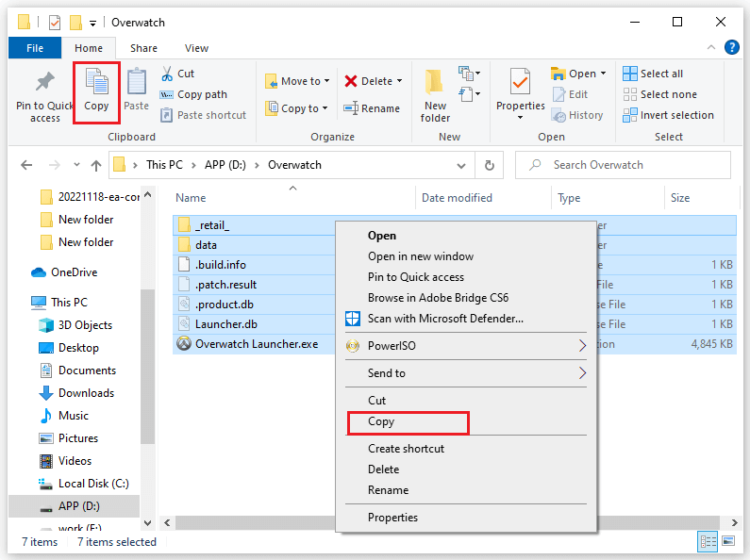
Task: Open the Delete dropdown in the ribbon
Action: pyautogui.click(x=399, y=81)
